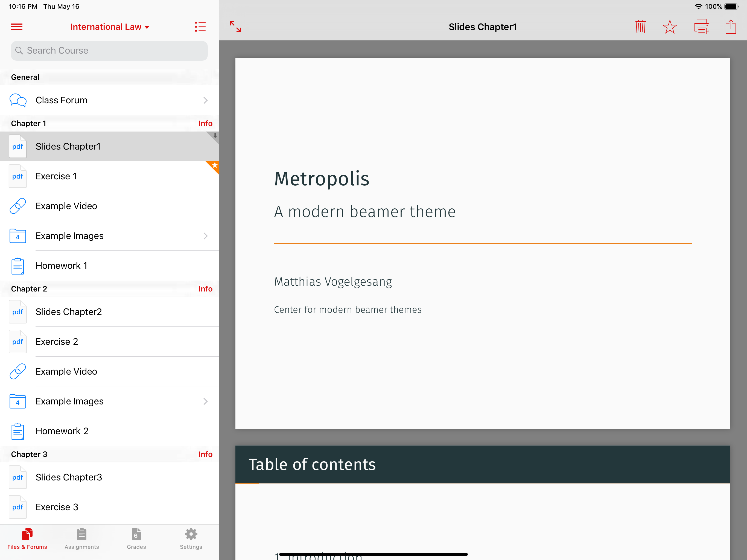The image size is (747, 560).
Task: Switch to the Settings tab
Action: click(191, 539)
